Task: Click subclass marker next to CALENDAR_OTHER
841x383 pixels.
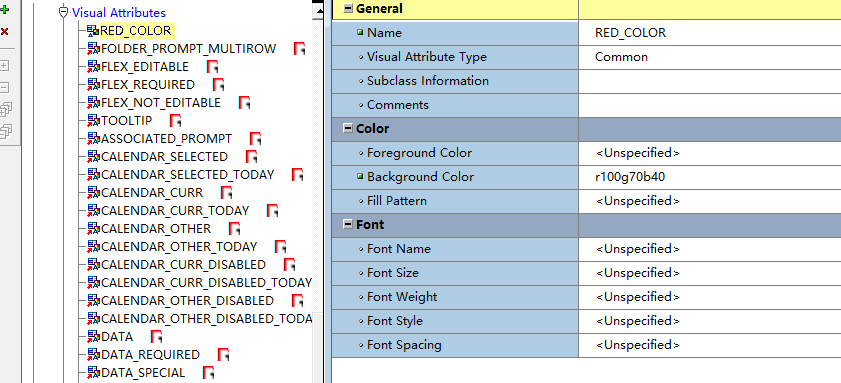Action: click(234, 229)
